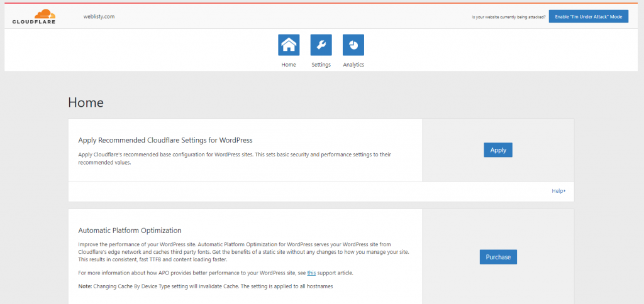Open the Home icon tile

[x=289, y=45]
